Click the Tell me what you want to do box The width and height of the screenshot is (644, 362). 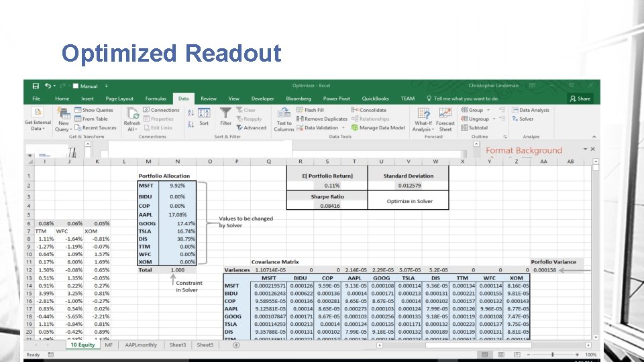(462, 99)
